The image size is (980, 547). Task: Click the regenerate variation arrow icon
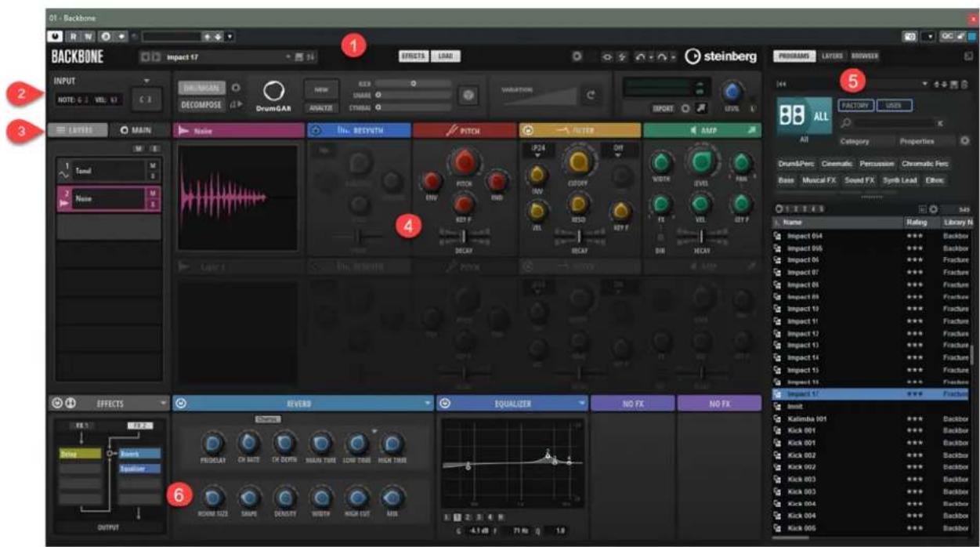point(591,95)
